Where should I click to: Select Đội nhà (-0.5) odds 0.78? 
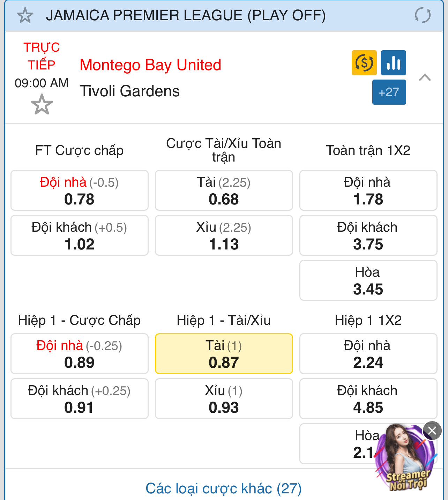pos(80,191)
